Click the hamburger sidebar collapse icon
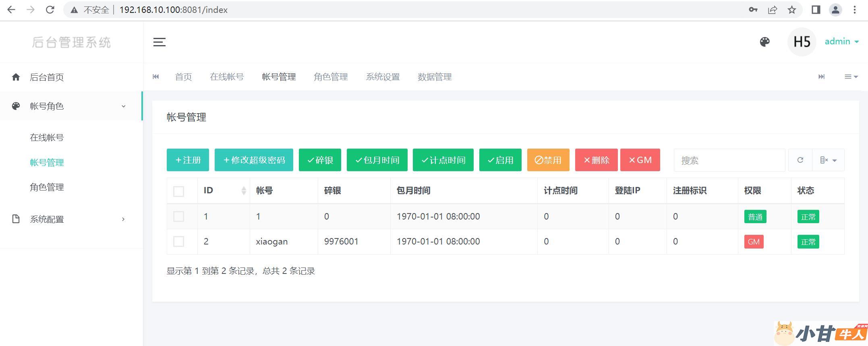Image resolution: width=868 pixels, height=346 pixels. tap(159, 42)
